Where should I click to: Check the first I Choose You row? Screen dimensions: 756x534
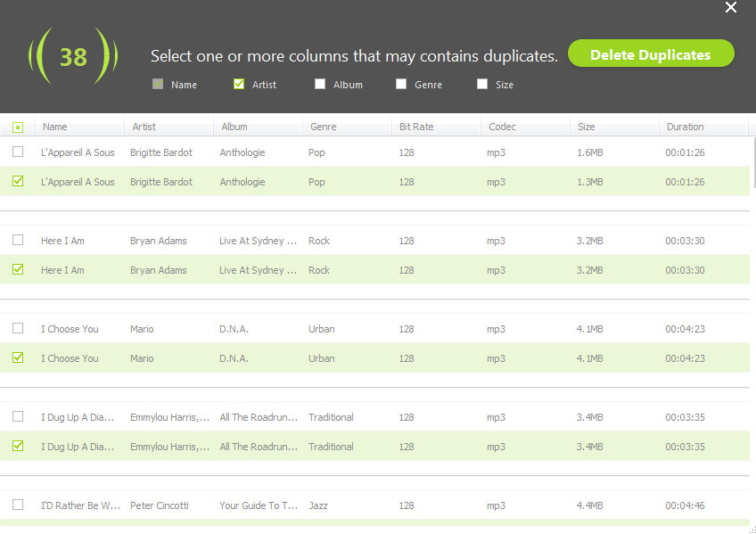coord(18,329)
